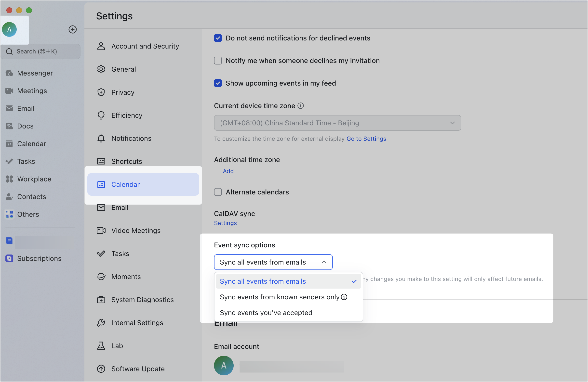Click the info icon beside Current device time zone

coord(300,106)
